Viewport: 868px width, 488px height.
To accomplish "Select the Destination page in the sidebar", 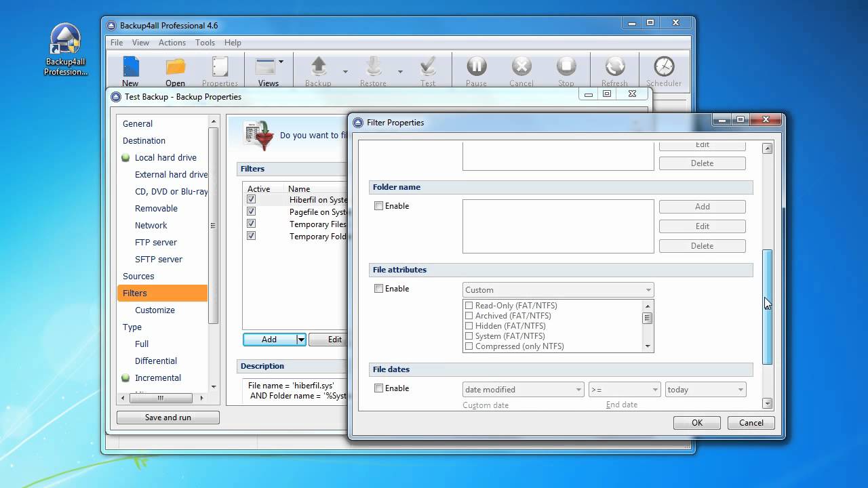I will [144, 141].
